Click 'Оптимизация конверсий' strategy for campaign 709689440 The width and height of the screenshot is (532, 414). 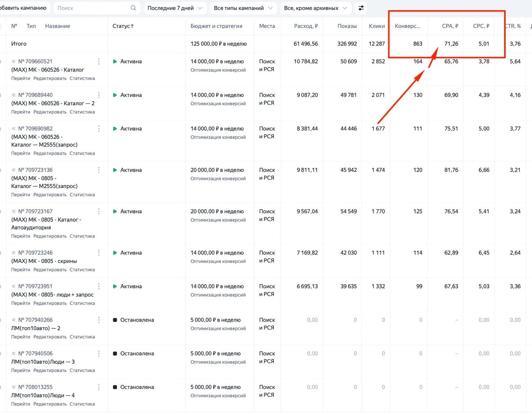[x=218, y=104]
